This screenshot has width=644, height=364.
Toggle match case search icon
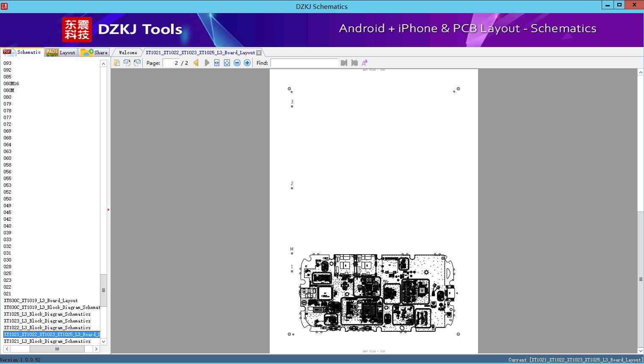pos(365,63)
